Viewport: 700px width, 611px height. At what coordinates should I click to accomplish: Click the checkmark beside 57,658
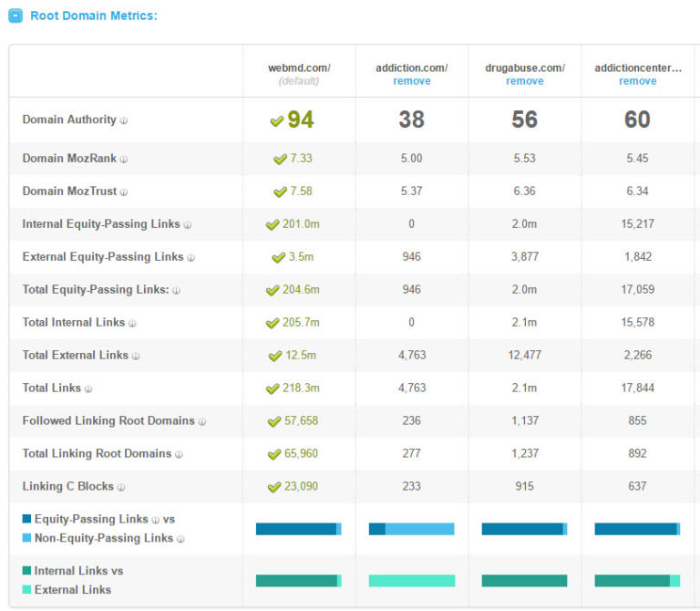pyautogui.click(x=274, y=421)
